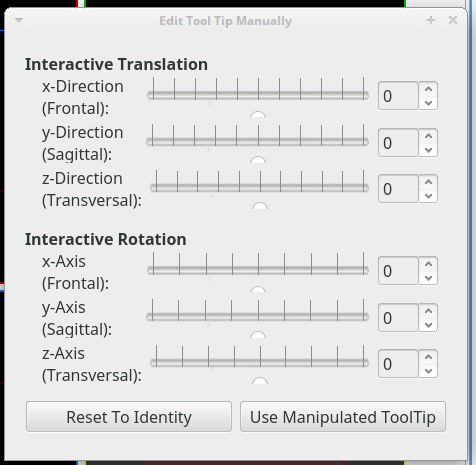Focus the y-Direction translation value field
Image resolution: width=476 pixels, height=465 pixels.
click(x=398, y=143)
